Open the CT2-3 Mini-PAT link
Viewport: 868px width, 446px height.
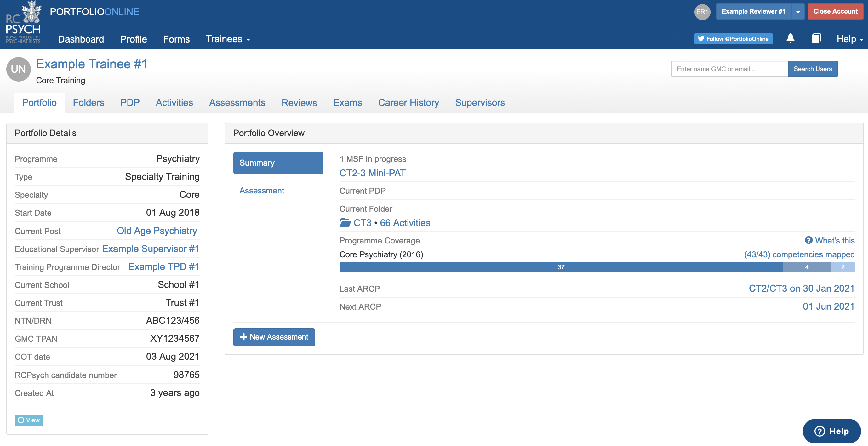click(x=372, y=173)
